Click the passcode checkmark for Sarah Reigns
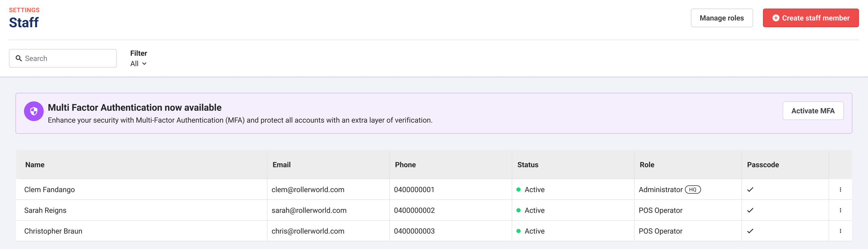 (x=750, y=210)
